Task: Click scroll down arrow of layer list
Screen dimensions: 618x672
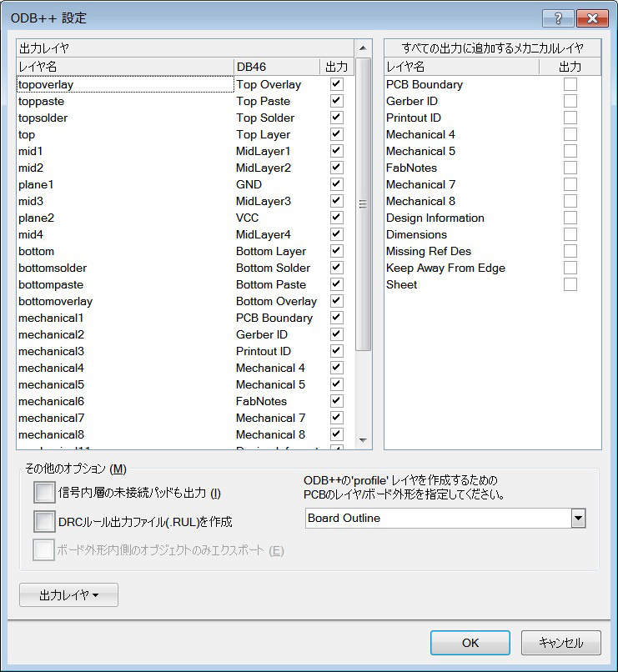Action: pyautogui.click(x=363, y=440)
